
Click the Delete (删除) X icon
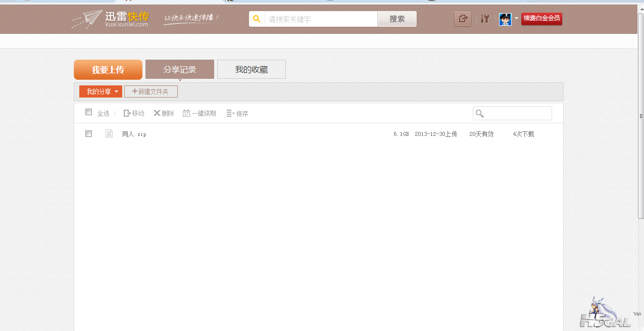pyautogui.click(x=157, y=113)
